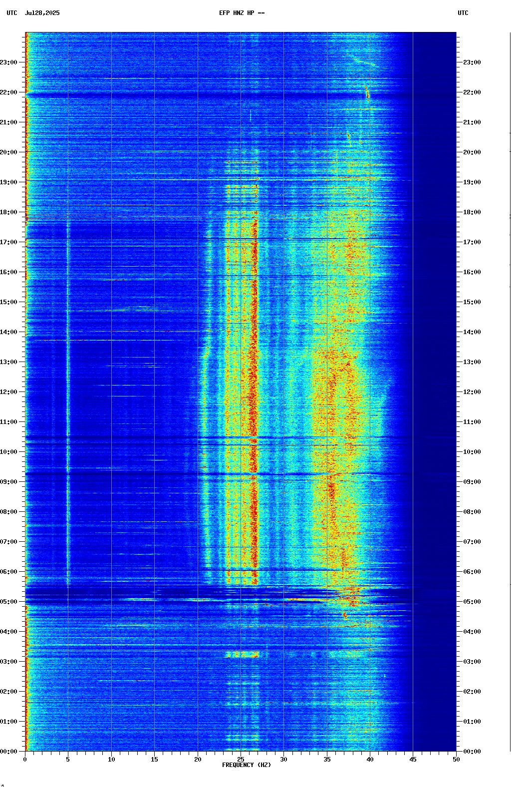Click the left-axis "05:00" time label
The width and height of the screenshot is (532, 791).
[x=8, y=602]
